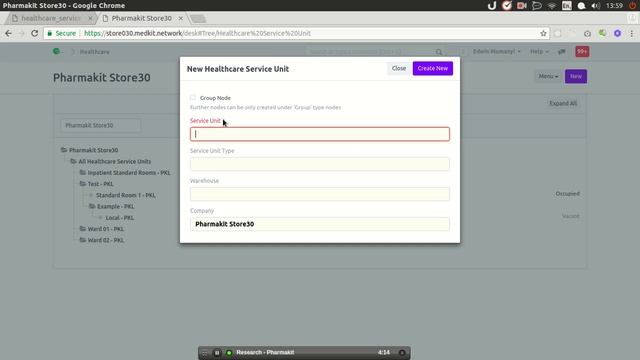Screen dimensions: 640x360
Task: Open the red checkmark clock tray icon
Action: point(507,5)
